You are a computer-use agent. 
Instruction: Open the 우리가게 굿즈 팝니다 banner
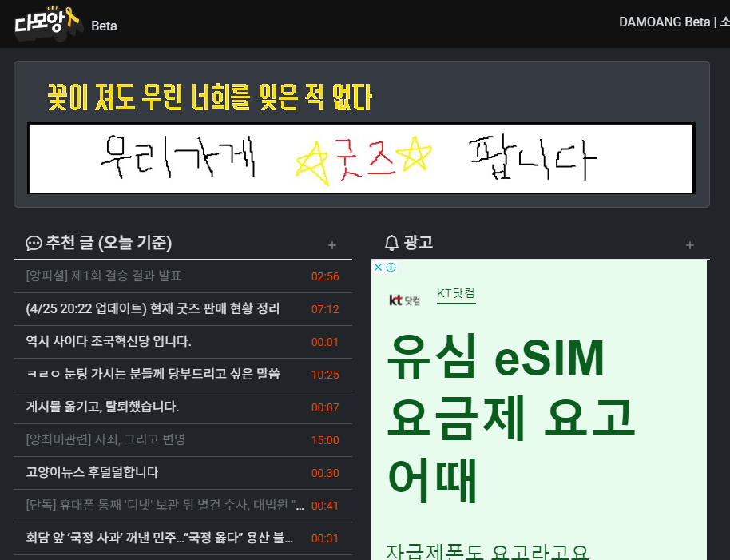[362, 158]
